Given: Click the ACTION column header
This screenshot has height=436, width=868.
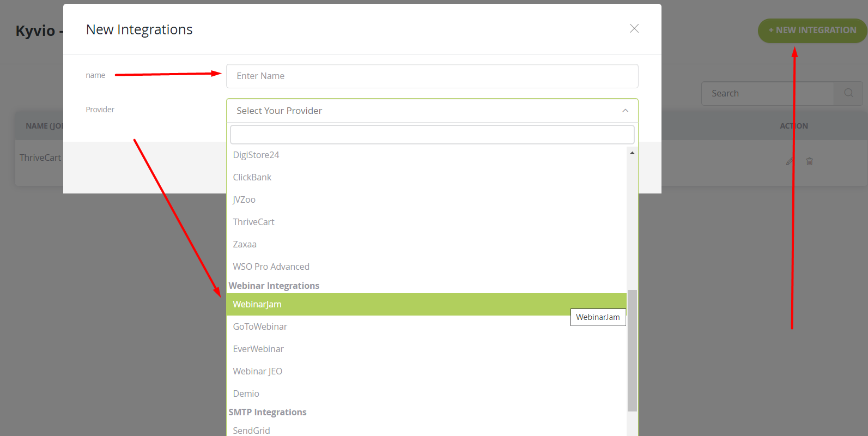Looking at the screenshot, I should pos(794,126).
